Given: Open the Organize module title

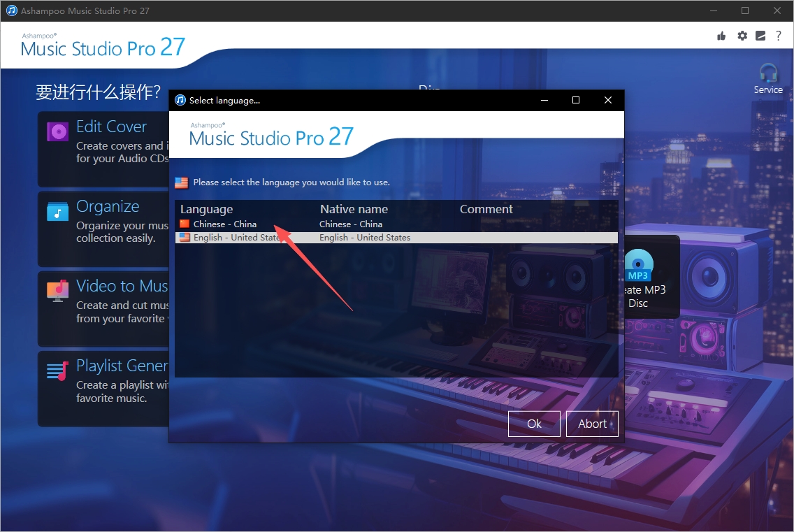Looking at the screenshot, I should click(108, 206).
